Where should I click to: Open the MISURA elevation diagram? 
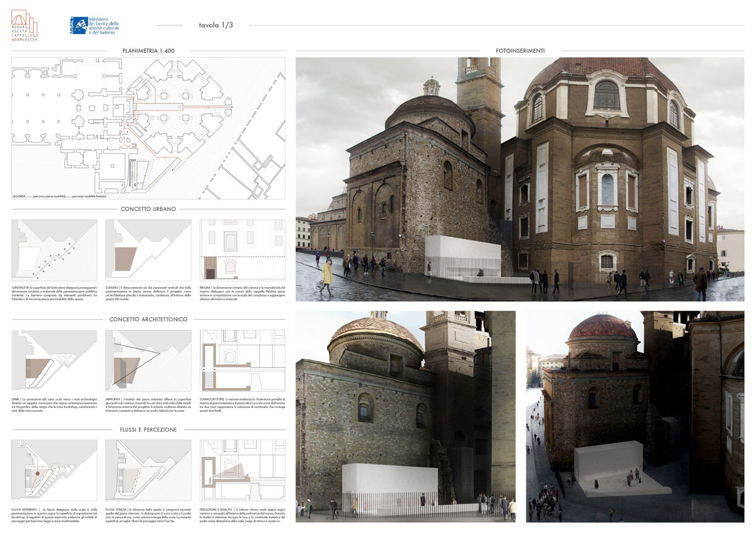pyautogui.click(x=242, y=249)
